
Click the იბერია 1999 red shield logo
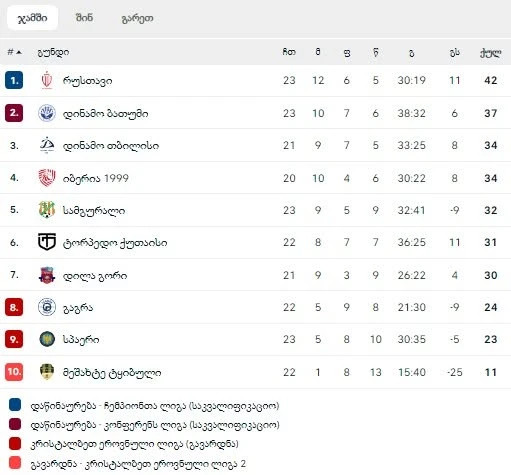pyautogui.click(x=47, y=178)
